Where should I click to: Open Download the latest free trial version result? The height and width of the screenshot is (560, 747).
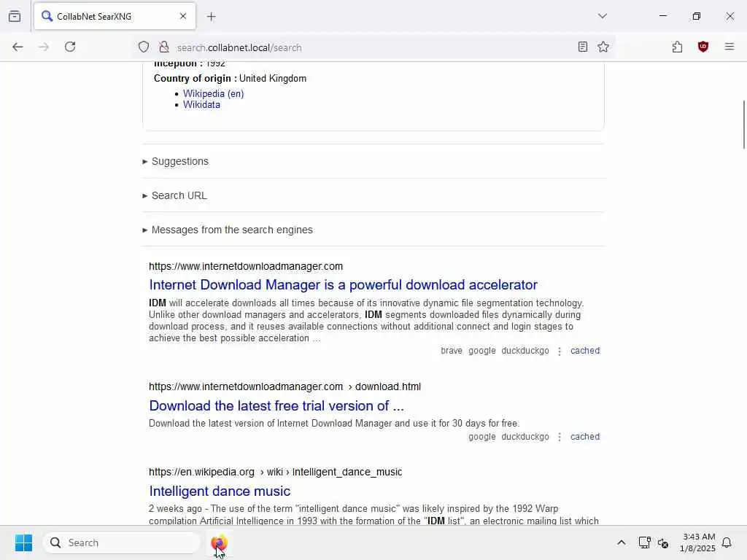click(276, 405)
